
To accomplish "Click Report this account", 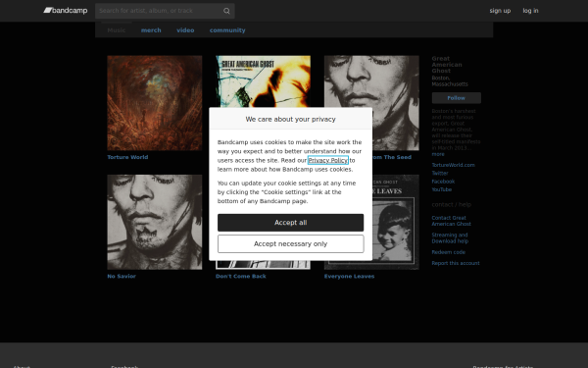I will click(x=456, y=263).
